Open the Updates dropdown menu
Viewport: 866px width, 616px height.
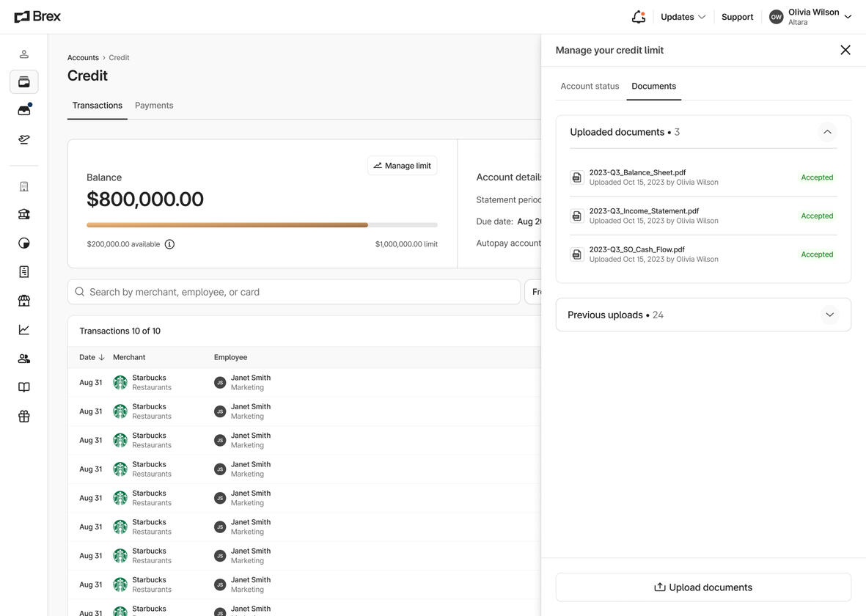(683, 17)
